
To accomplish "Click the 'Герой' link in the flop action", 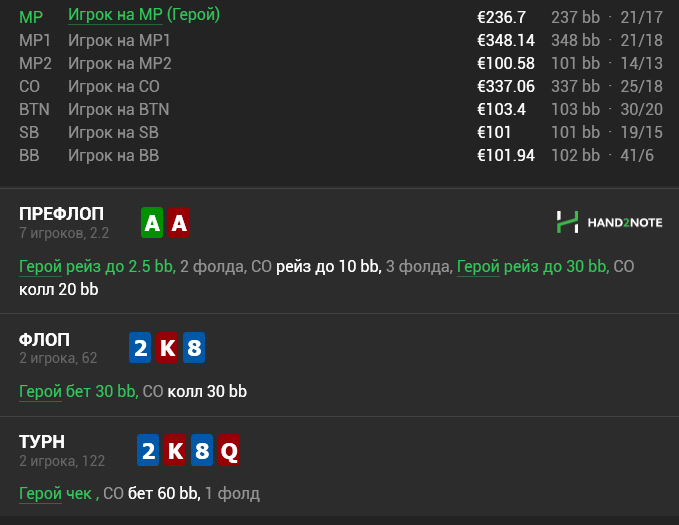I will (x=40, y=392).
